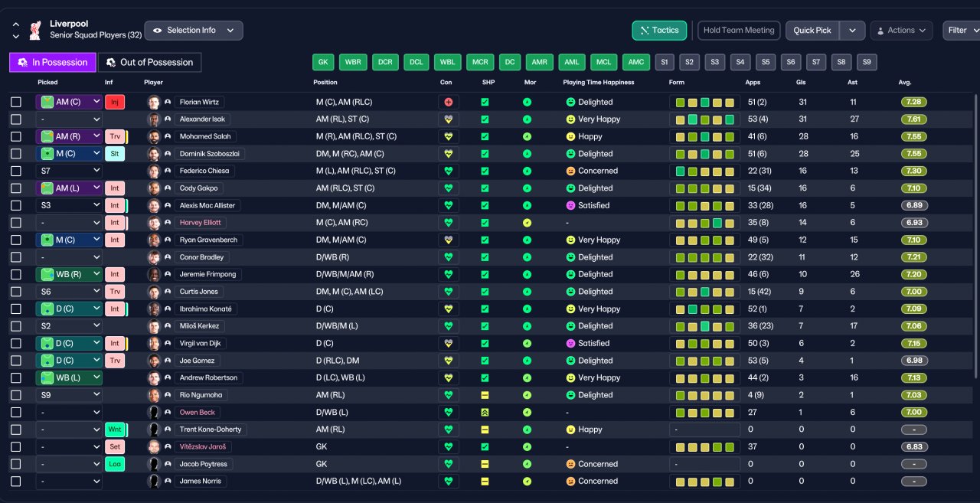Select Owen Beck's row checkbox
This screenshot has width=980, height=503.
point(16,412)
